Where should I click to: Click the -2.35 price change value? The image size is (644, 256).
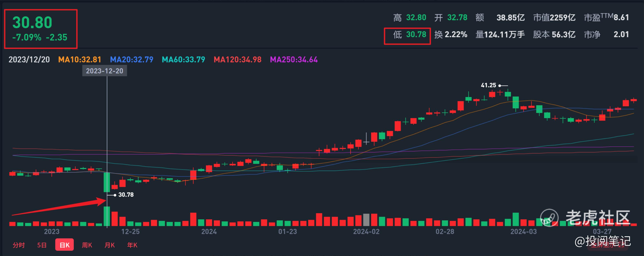pos(57,37)
